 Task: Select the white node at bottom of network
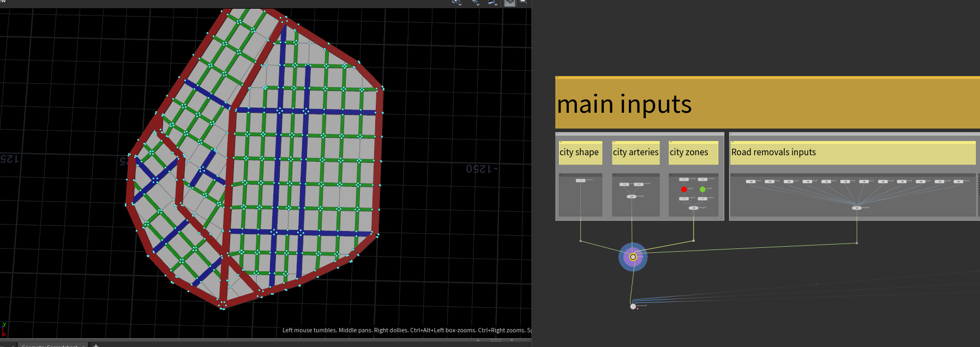click(633, 307)
